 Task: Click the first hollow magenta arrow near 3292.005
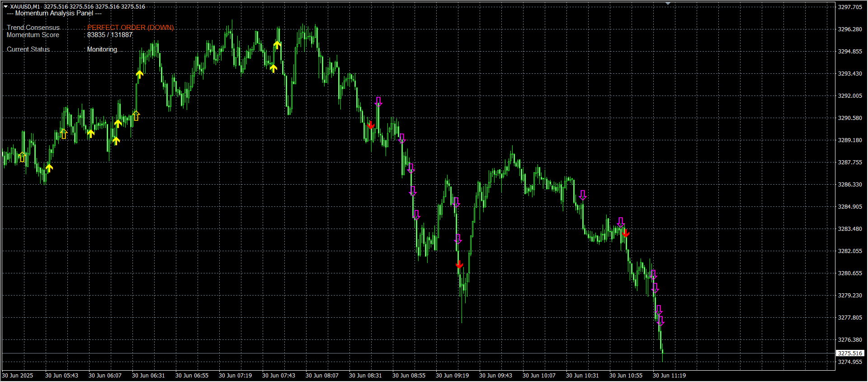click(378, 101)
